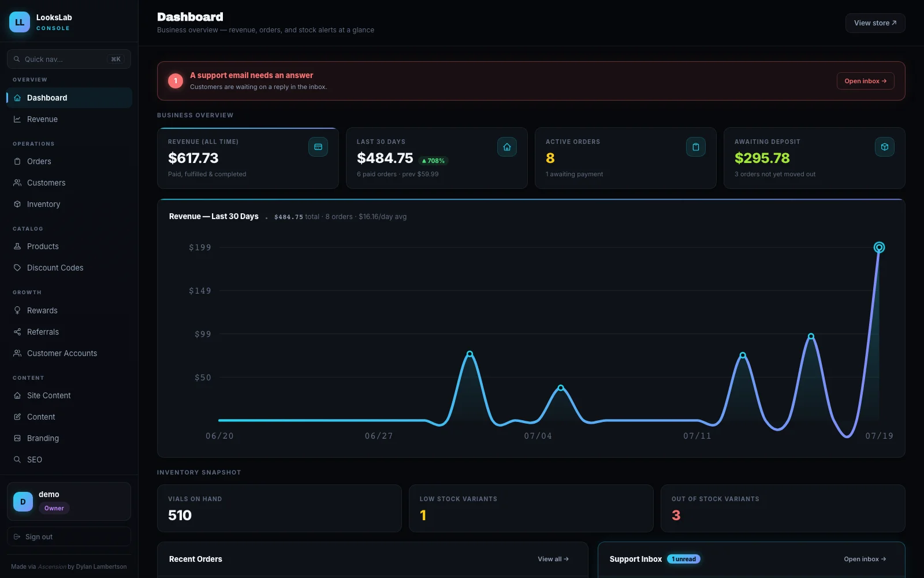This screenshot has width=924, height=578.
Task: Click the Products icon in sidebar
Action: point(17,246)
